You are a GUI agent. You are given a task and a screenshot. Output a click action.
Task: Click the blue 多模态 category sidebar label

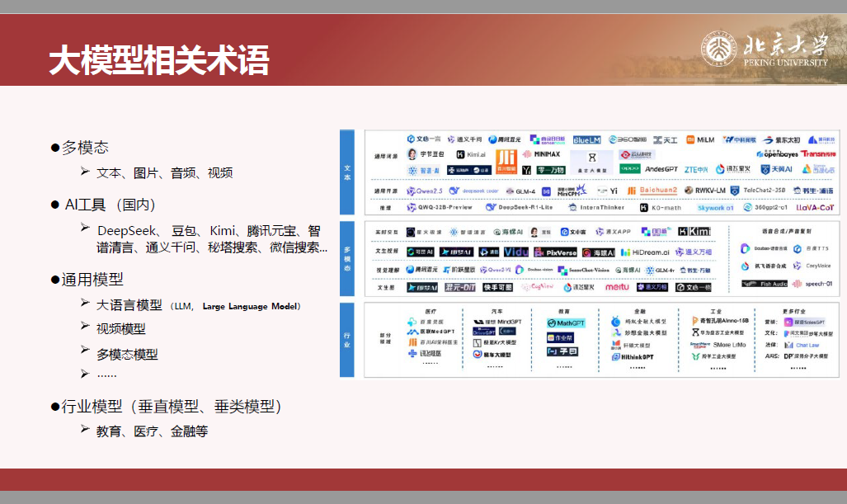[346, 258]
